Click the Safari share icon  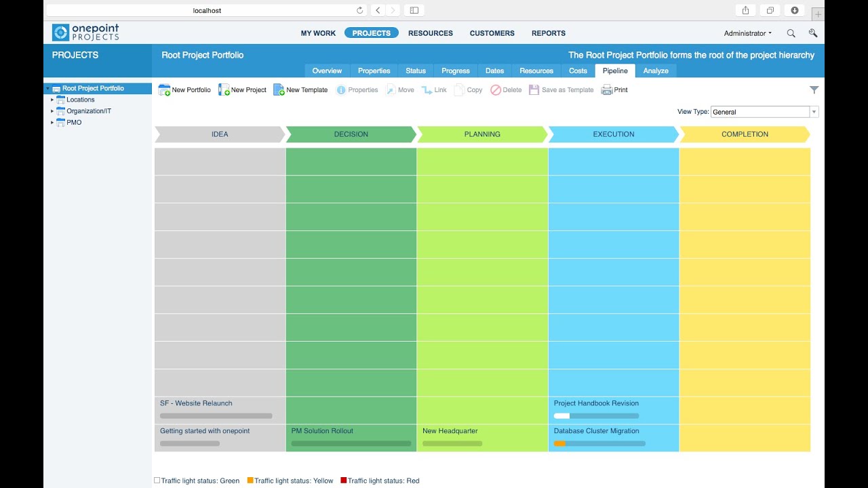[745, 10]
